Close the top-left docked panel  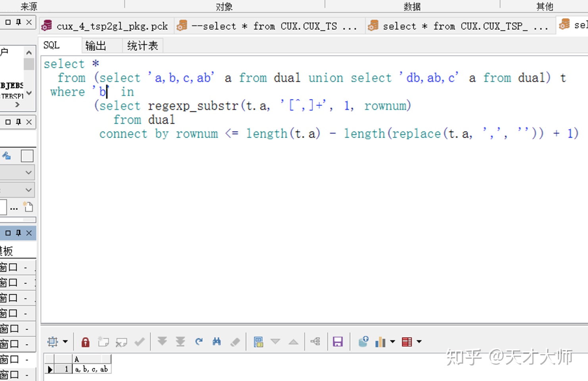point(29,22)
